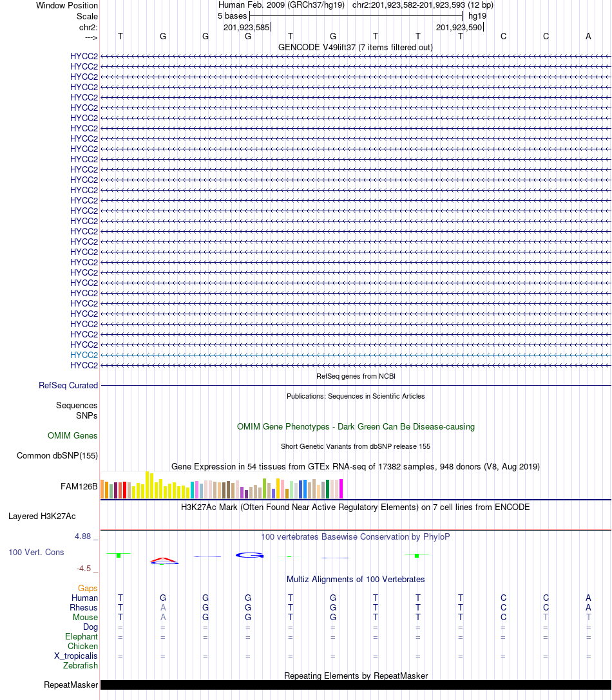Image resolution: width=612 pixels, height=700 pixels.
Task: Open Multiz Alignments of 100 Vertebrates title
Action: tap(356, 580)
